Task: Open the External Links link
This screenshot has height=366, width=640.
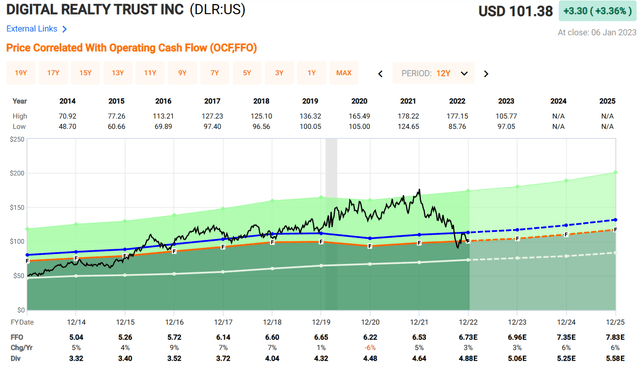Action: 32,29
